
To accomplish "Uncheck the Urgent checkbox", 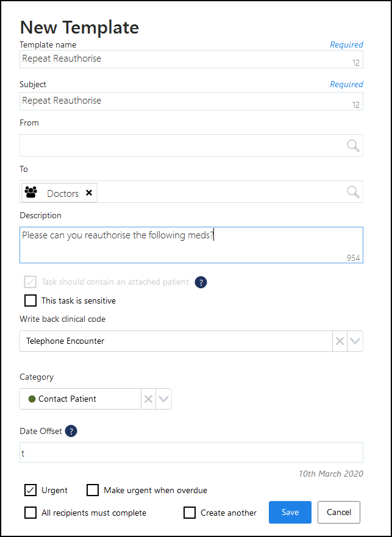I will (30, 490).
